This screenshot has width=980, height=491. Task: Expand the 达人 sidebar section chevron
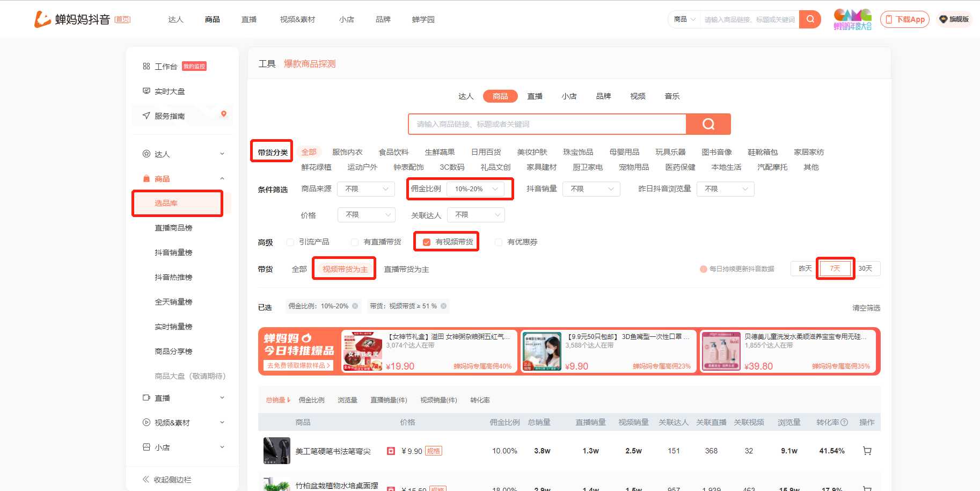point(222,154)
